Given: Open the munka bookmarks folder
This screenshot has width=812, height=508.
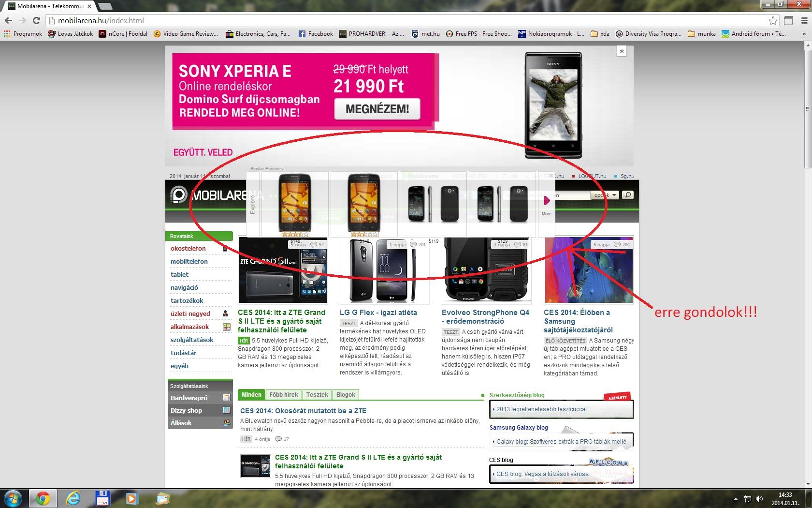Looking at the screenshot, I should (x=701, y=34).
